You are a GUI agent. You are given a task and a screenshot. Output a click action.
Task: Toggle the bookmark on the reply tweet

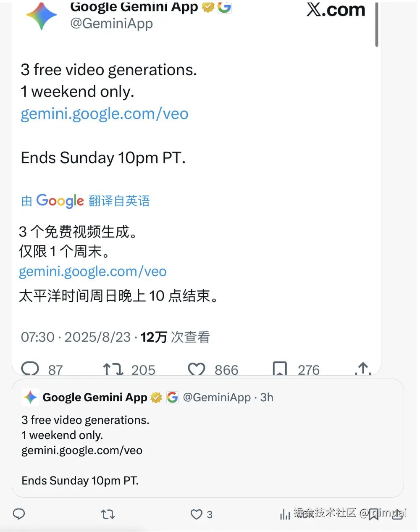click(x=373, y=514)
